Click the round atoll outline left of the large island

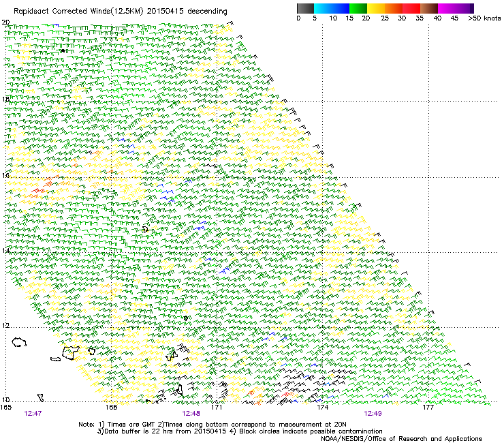pos(19,342)
